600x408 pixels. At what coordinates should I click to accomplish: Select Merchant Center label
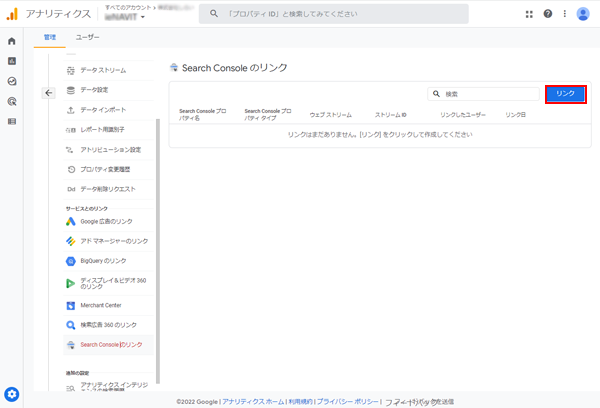tap(101, 305)
